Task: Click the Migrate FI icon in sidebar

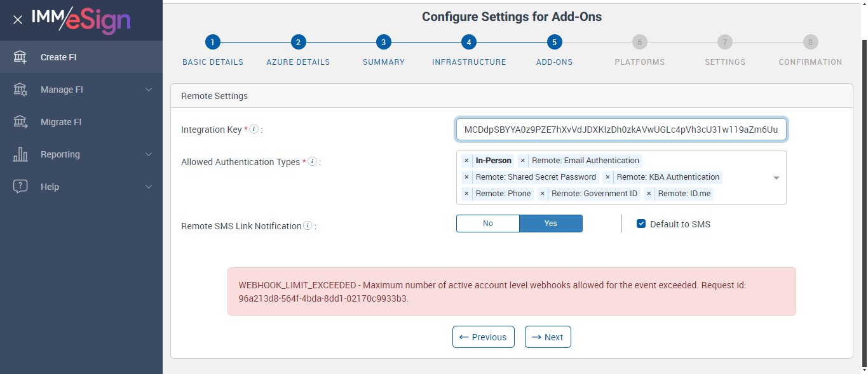Action: (20, 122)
